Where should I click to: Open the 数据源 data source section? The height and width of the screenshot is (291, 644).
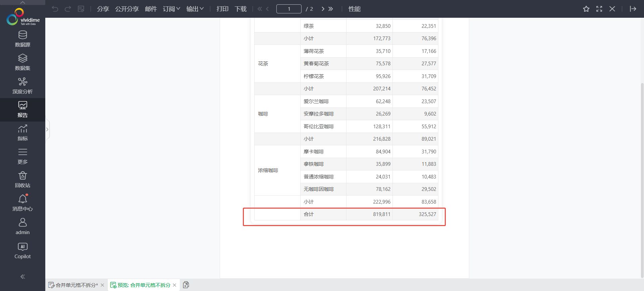click(22, 39)
